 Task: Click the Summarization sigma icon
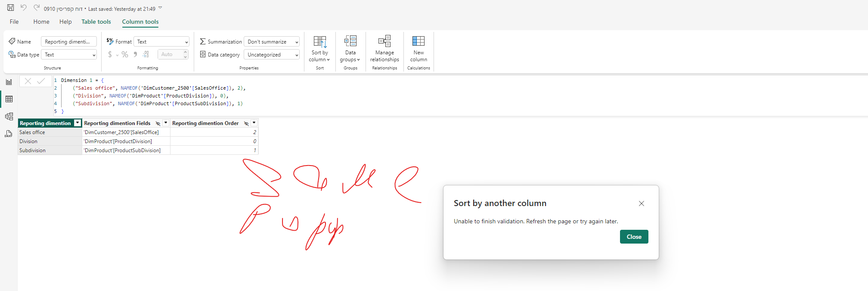(203, 41)
